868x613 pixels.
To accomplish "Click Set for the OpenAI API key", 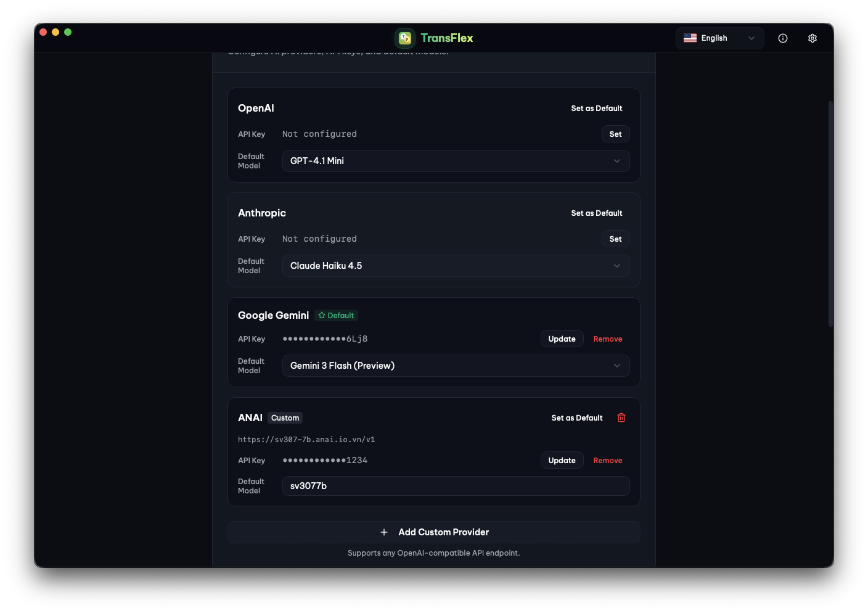I will 615,134.
